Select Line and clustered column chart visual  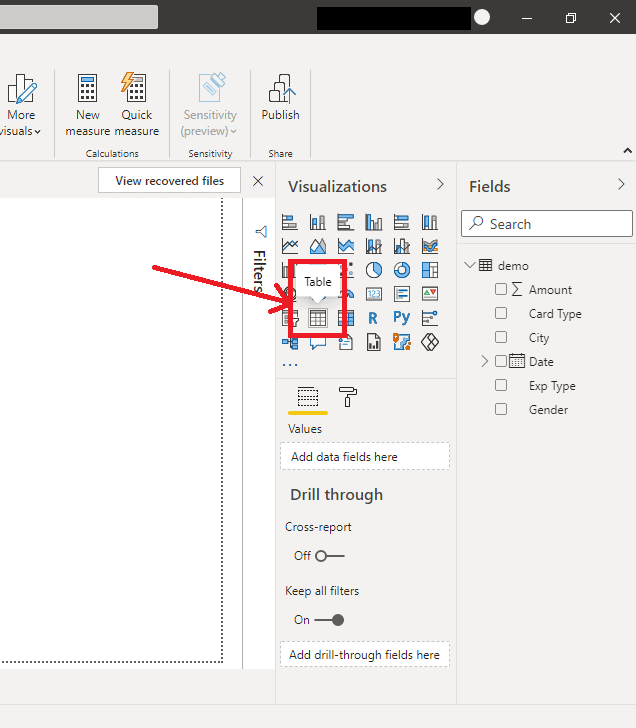tap(402, 246)
